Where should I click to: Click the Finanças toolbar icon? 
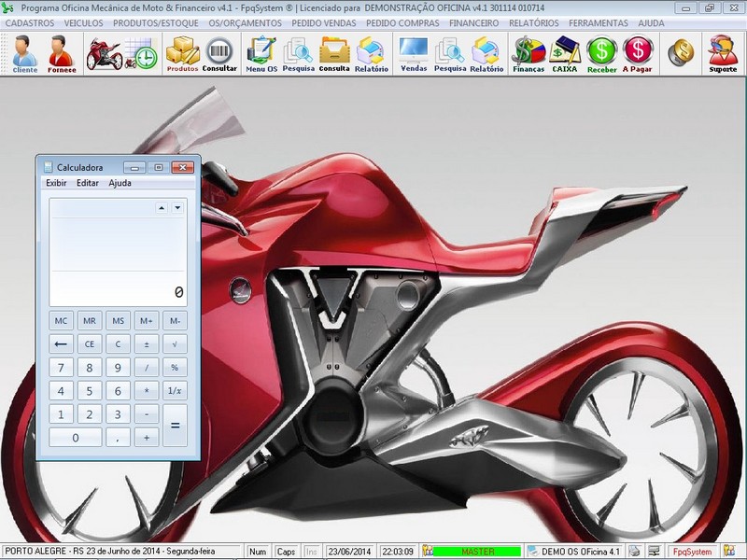point(529,53)
